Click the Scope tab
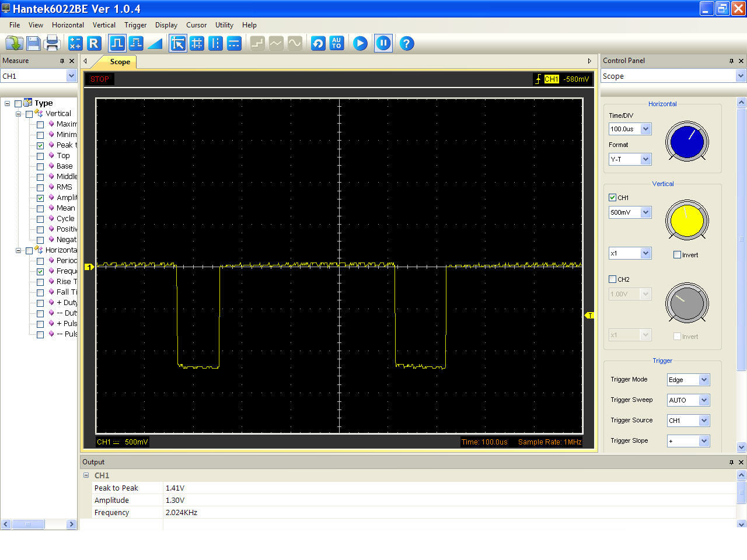 pyautogui.click(x=120, y=62)
